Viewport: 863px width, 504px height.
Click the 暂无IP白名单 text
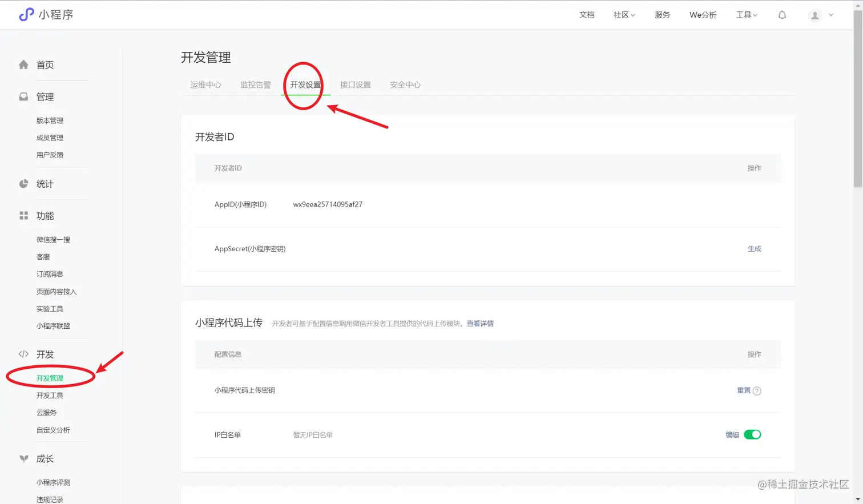pyautogui.click(x=313, y=435)
